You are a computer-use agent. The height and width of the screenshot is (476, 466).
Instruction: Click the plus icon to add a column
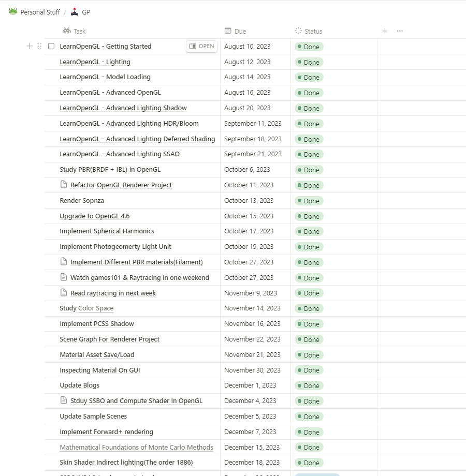tap(385, 31)
